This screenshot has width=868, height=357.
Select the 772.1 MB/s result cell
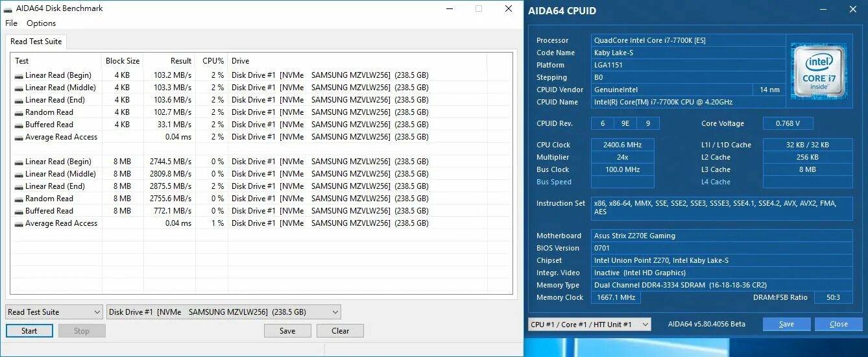pos(173,211)
